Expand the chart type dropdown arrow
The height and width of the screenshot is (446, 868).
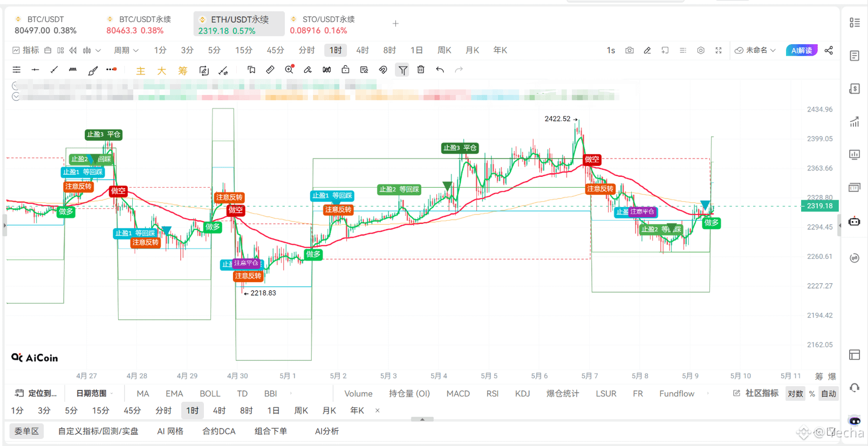click(98, 50)
